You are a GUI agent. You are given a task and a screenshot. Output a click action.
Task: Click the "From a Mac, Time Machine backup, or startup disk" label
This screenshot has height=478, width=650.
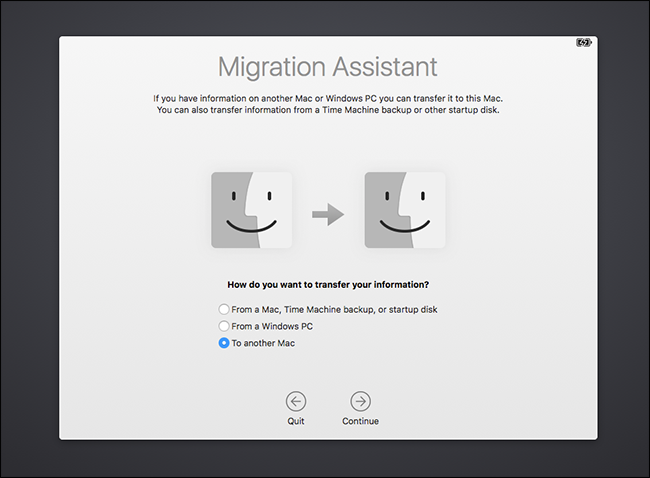(334, 310)
